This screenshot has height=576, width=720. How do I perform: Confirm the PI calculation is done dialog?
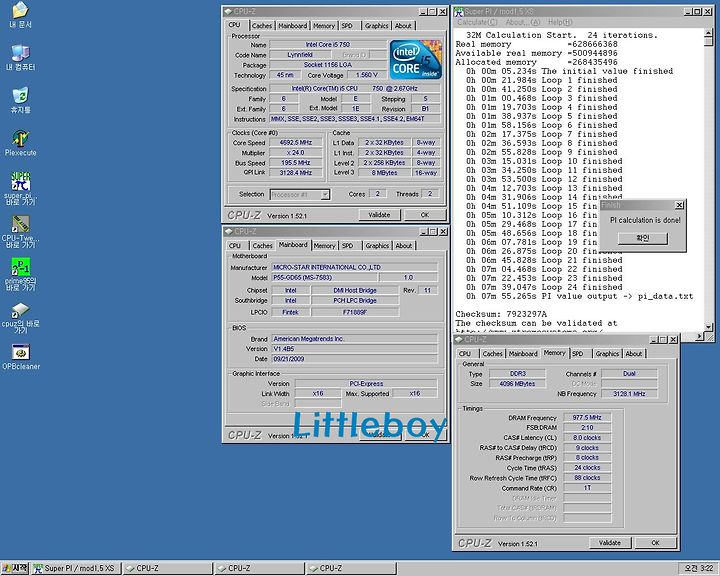click(643, 238)
